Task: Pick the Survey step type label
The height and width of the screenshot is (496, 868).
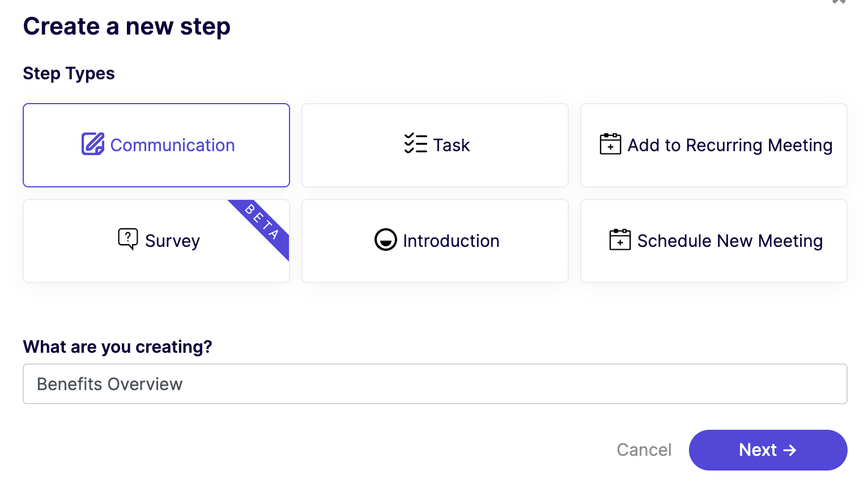Action: [172, 241]
